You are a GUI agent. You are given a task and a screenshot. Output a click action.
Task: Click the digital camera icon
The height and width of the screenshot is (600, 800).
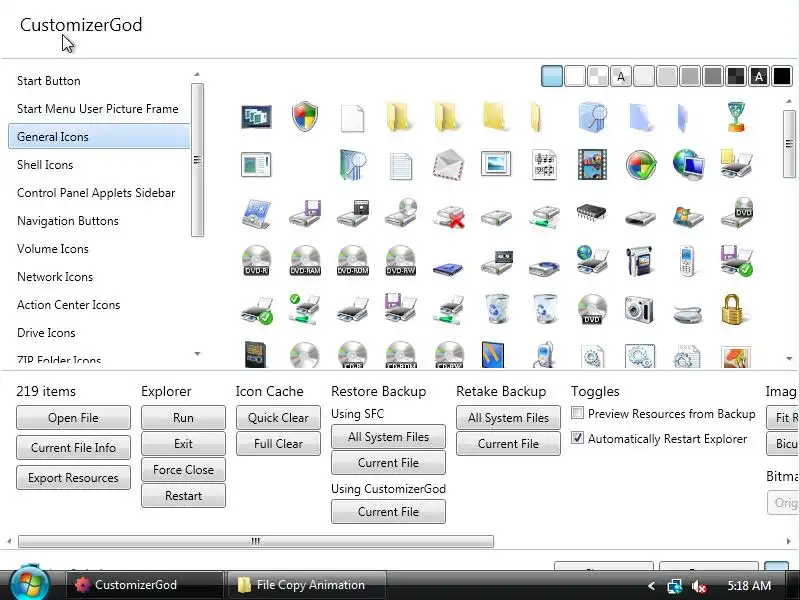tap(639, 309)
